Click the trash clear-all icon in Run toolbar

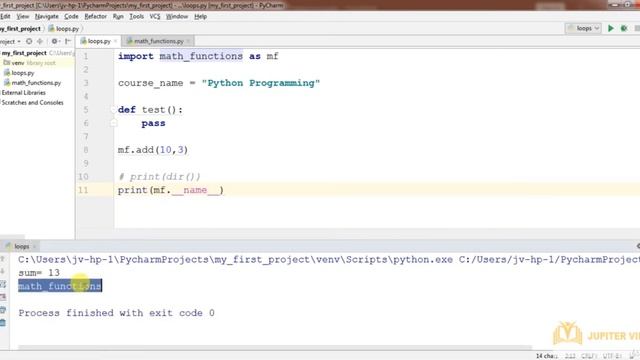[3, 323]
